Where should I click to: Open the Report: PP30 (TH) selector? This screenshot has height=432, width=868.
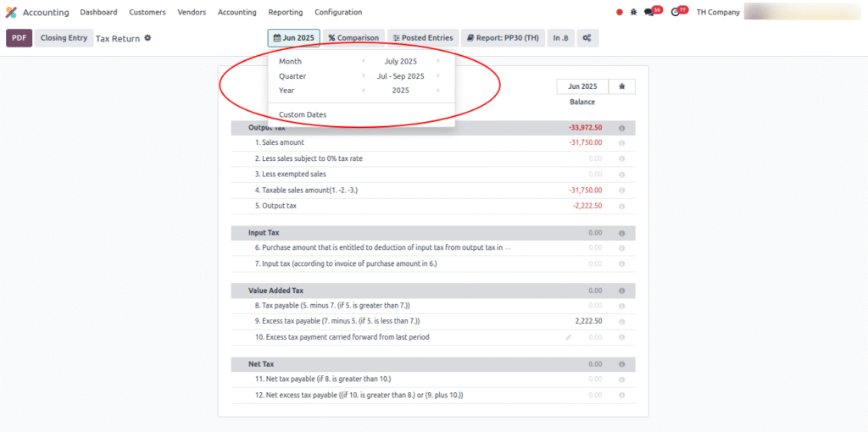point(502,38)
